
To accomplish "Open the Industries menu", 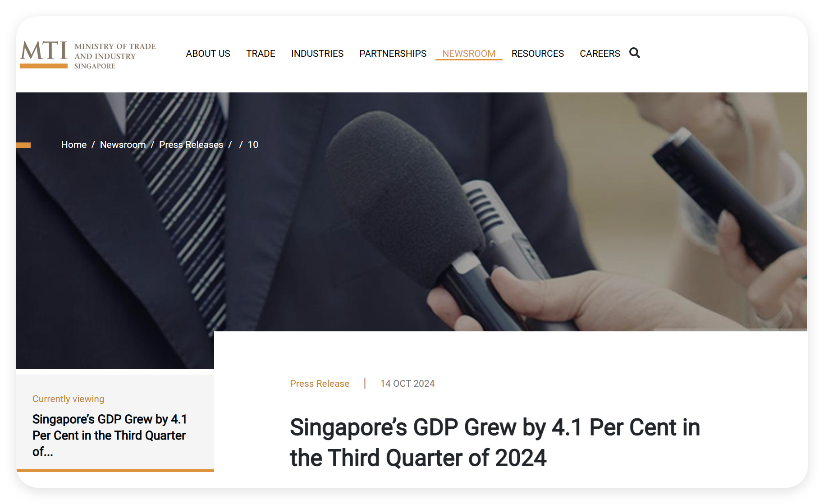I will [x=317, y=54].
